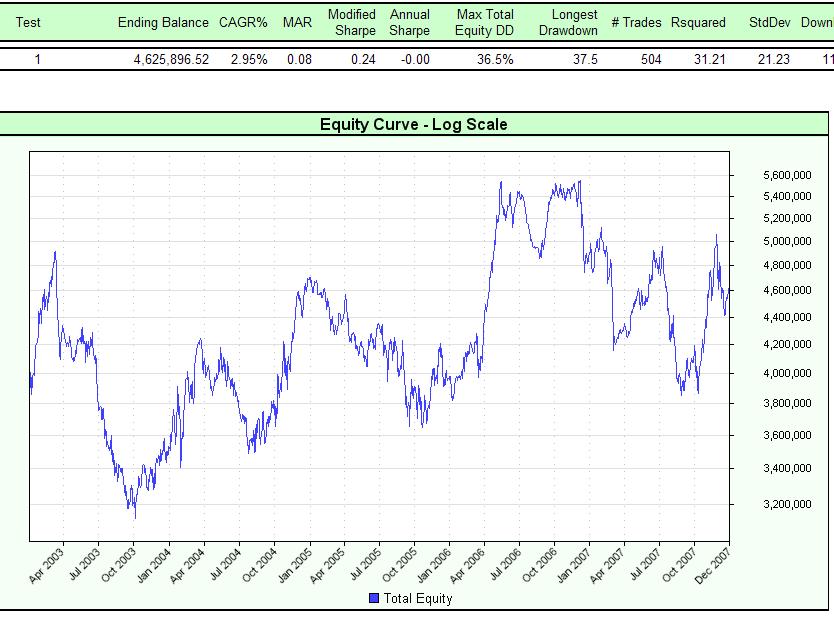Viewport: 834px width, 621px height.
Task: Click the Test column header
Action: (28, 22)
